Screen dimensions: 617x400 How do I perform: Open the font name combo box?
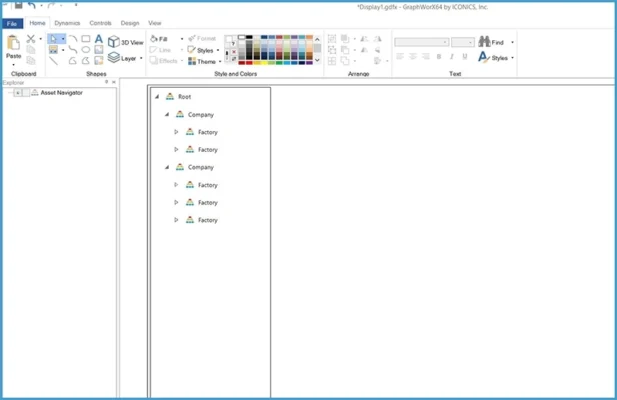[420, 42]
